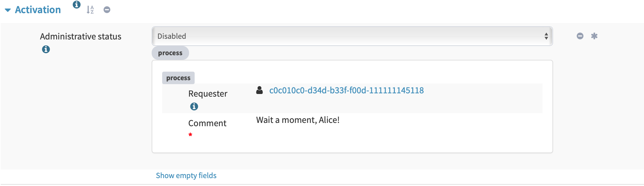This screenshot has width=644, height=186.
Task: Click minus icon right of status dropdown
Action: tap(580, 36)
